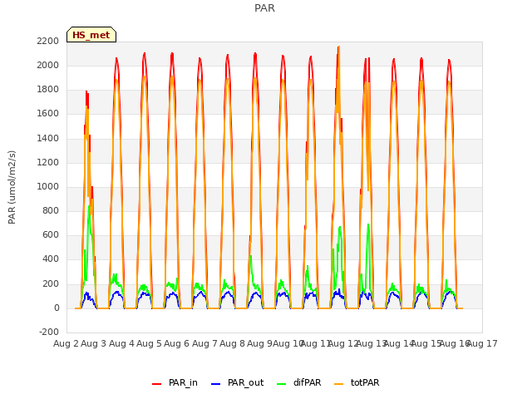Toggle the totPAR legend entry
The width and height of the screenshot is (532, 399).
coord(357,382)
